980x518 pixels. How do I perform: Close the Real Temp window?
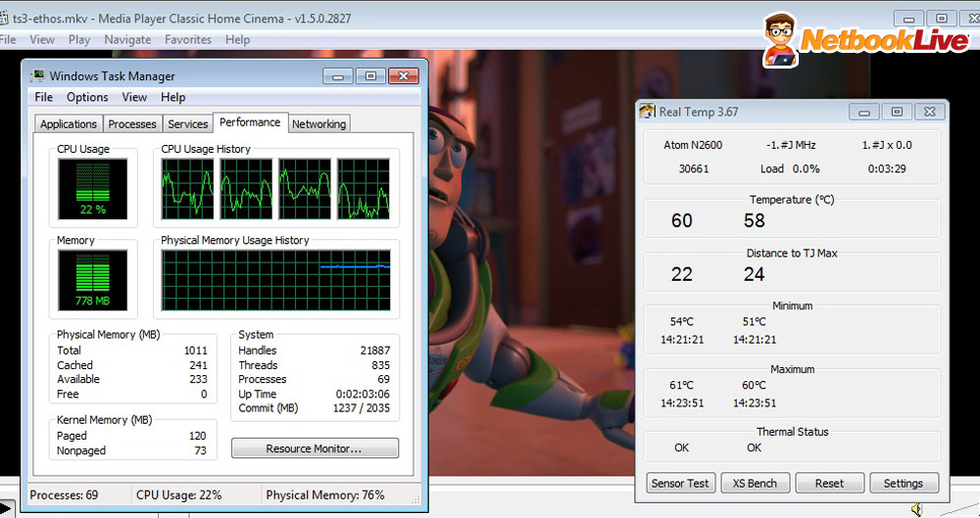click(x=930, y=112)
